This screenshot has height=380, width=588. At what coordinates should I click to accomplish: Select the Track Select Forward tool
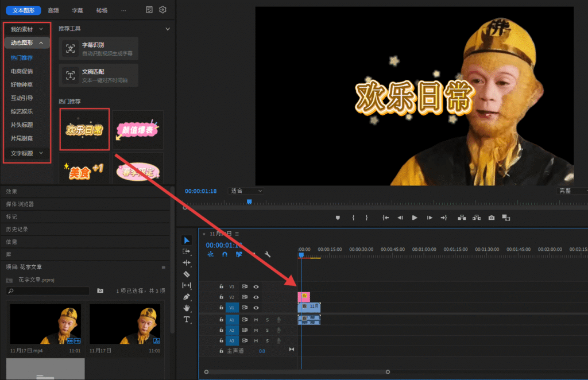[186, 252]
